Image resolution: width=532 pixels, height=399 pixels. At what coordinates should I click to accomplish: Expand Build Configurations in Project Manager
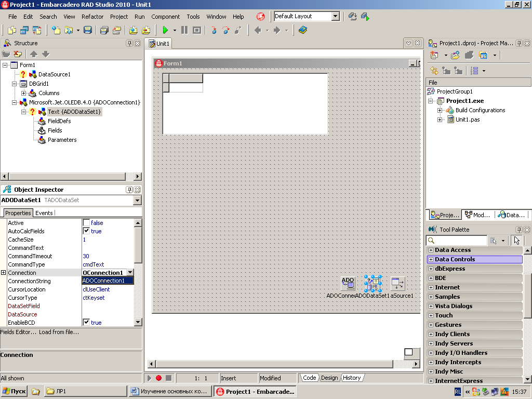point(440,110)
